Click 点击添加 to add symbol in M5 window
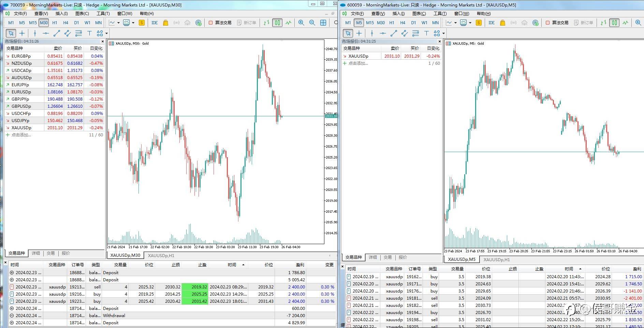The width and height of the screenshot is (644, 328). coord(358,63)
